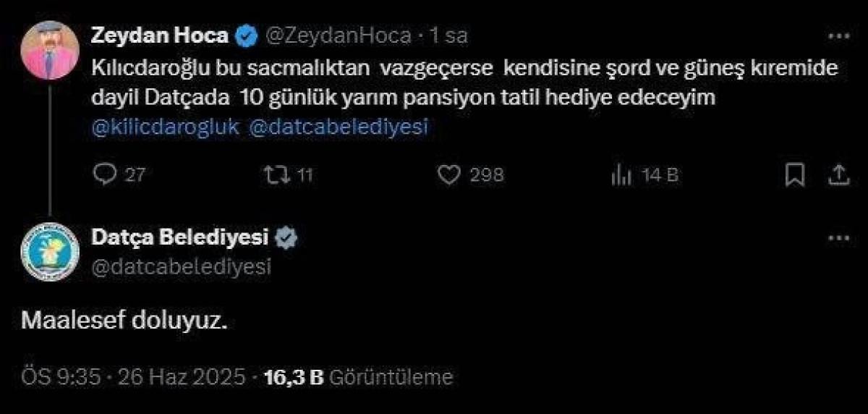Open Datça Belediyesi's profile avatar
This screenshot has height=414, width=868.
pos(49,251)
